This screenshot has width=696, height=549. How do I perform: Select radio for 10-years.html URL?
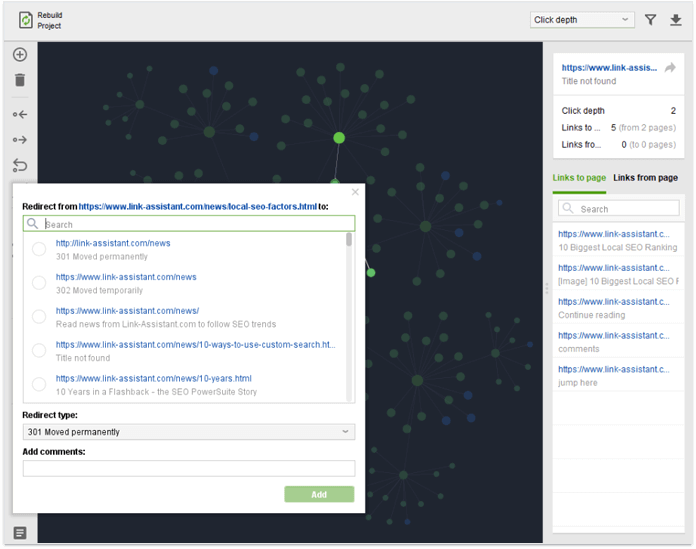pyautogui.click(x=39, y=384)
